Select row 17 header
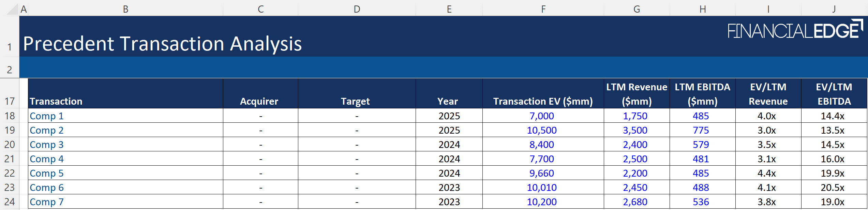This screenshot has height=210, width=868. pos(10,101)
